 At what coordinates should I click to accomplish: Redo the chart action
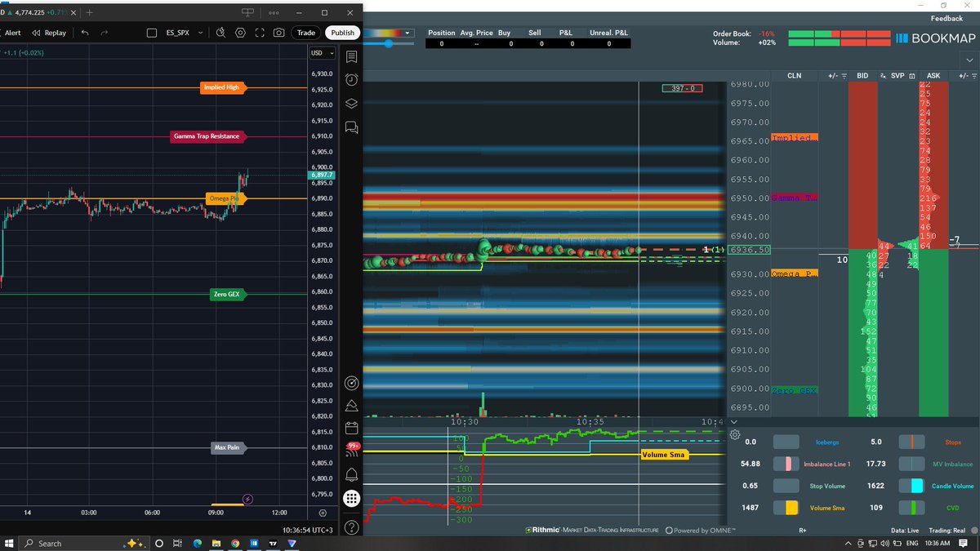104,33
